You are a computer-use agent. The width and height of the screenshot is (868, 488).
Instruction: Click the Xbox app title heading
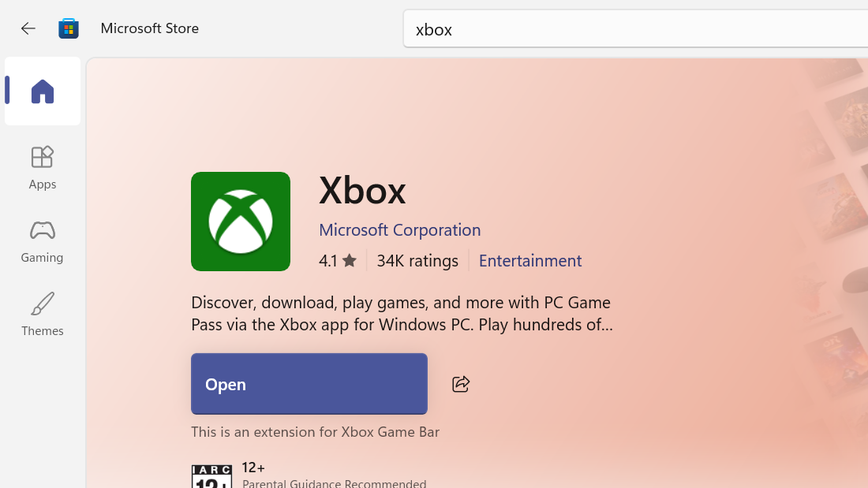[x=362, y=191]
